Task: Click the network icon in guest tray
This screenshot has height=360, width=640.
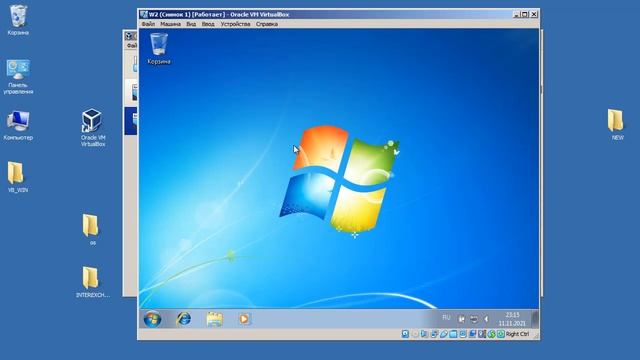Action: pos(474,319)
